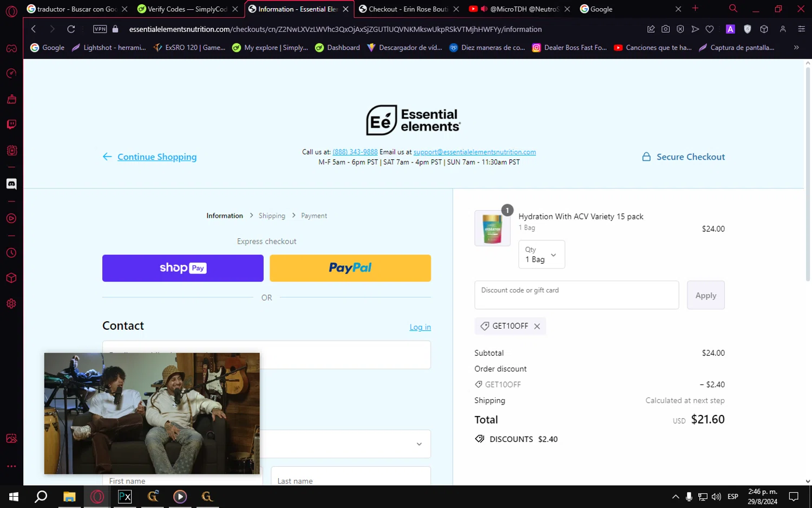The width and height of the screenshot is (812, 508).
Task: Open GX Control speedometer icon in sidebar
Action: 11,73
